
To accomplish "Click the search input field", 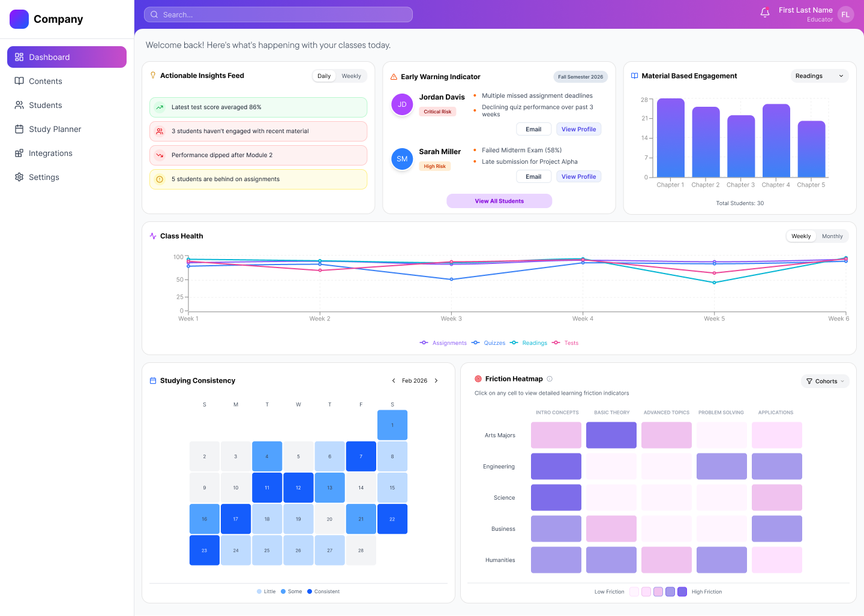I will click(278, 14).
